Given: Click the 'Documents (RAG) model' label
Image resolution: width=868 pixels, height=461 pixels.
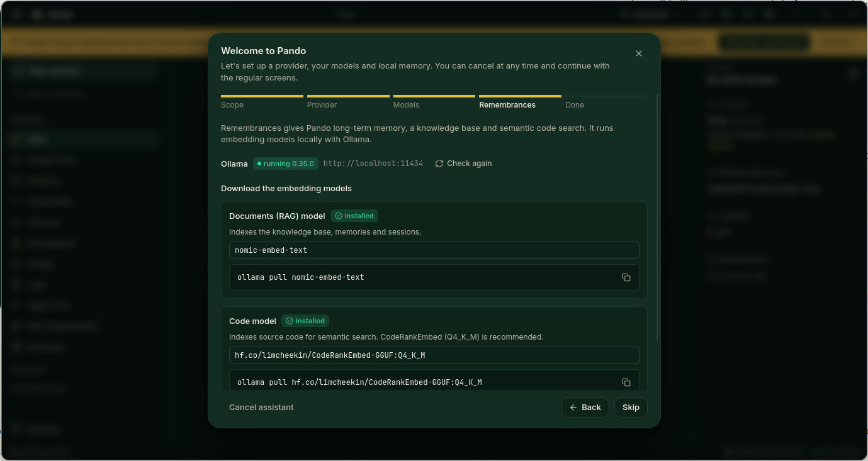Looking at the screenshot, I should tap(277, 216).
